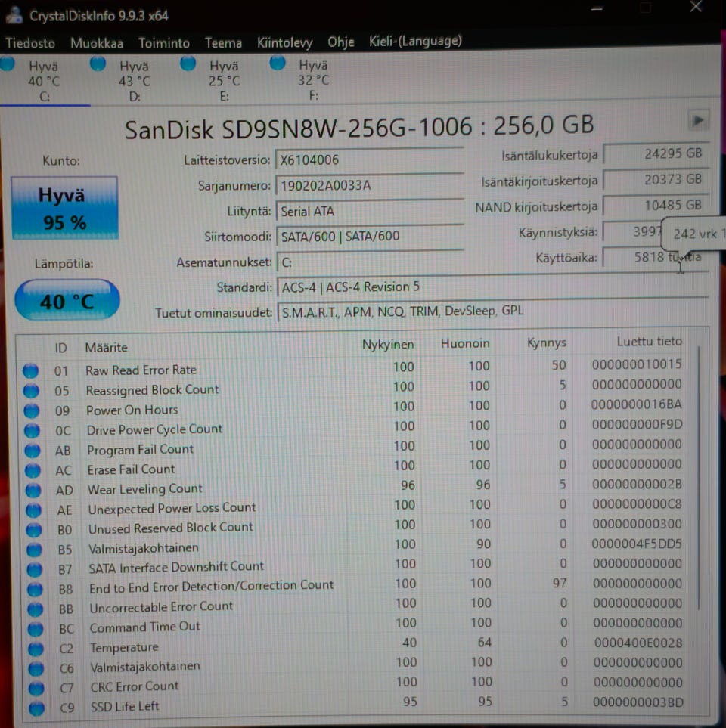This screenshot has height=728, width=726.
Task: Click the SMART attribute list scrollbar
Action: tap(698, 479)
